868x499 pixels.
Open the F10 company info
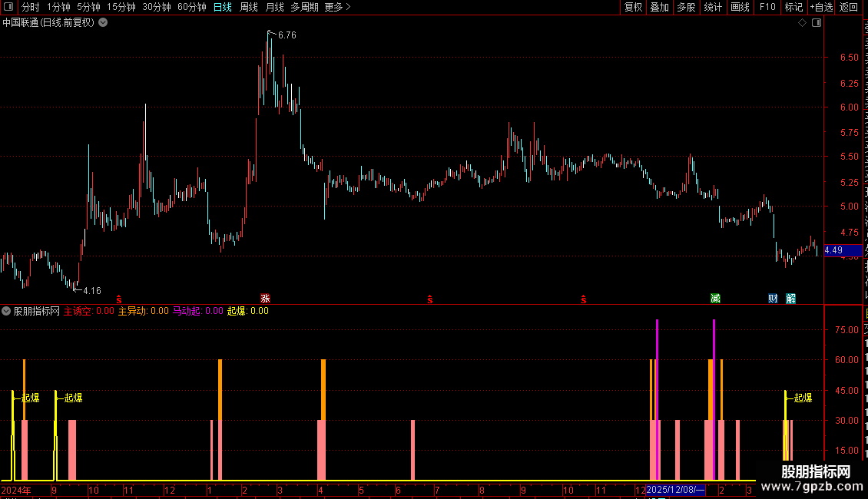[x=767, y=7]
